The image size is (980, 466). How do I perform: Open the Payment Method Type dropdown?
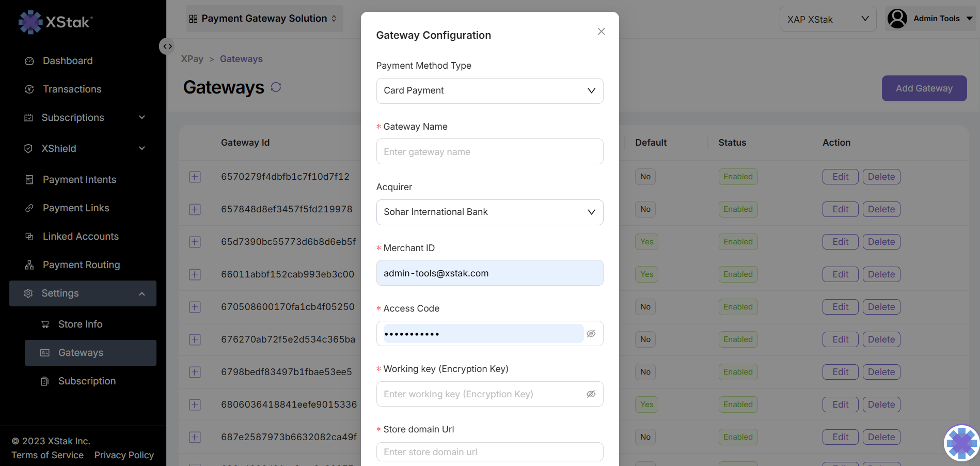pyautogui.click(x=489, y=91)
